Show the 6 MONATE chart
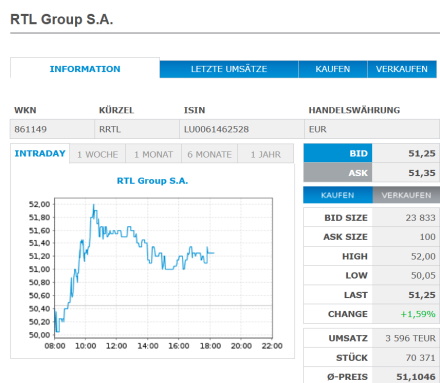 tap(210, 154)
